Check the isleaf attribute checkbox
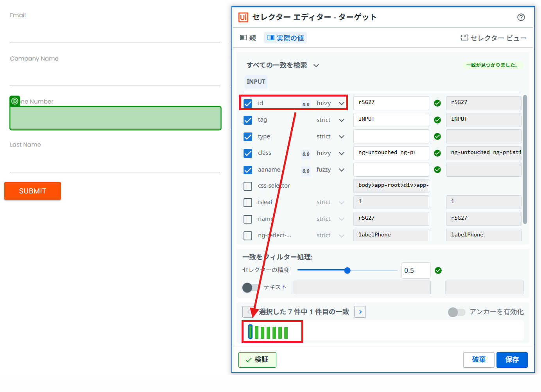This screenshot has width=541, height=392. click(x=248, y=202)
